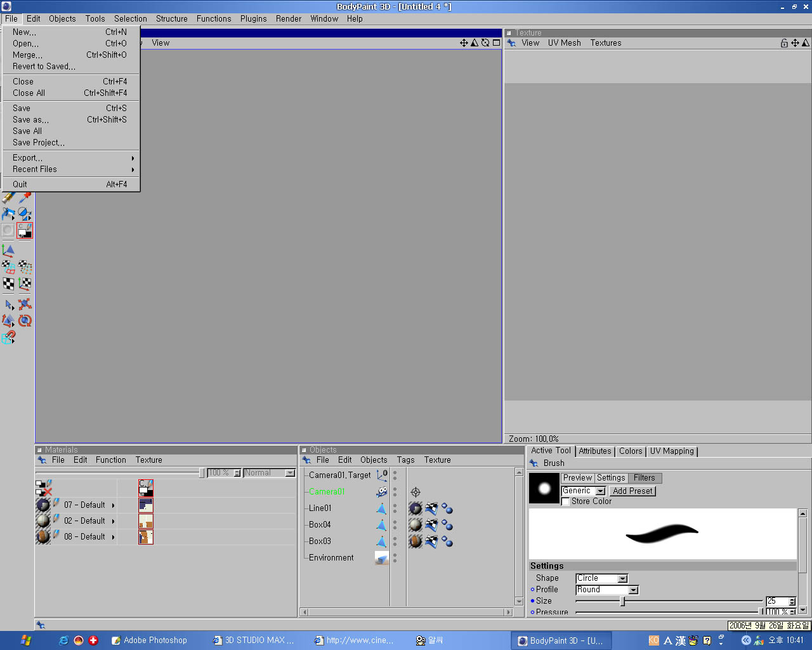Select the rotate tool with circular arrows
Screen dimensions: 812x650
pyautogui.click(x=25, y=321)
